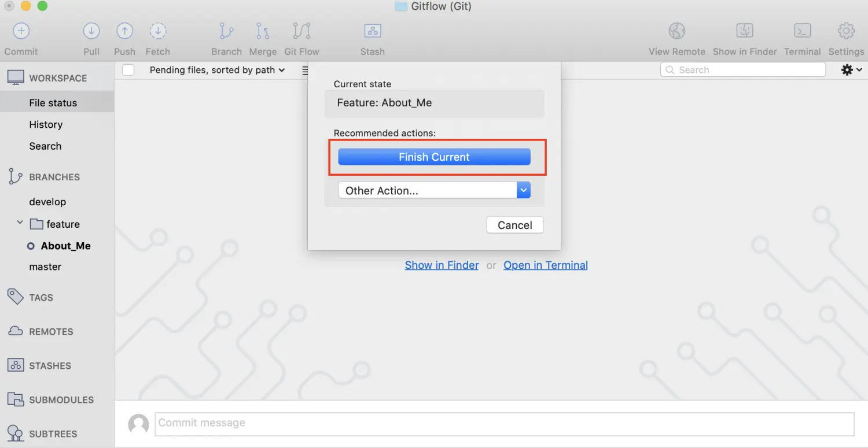Click the macOS green zoom button

point(42,6)
